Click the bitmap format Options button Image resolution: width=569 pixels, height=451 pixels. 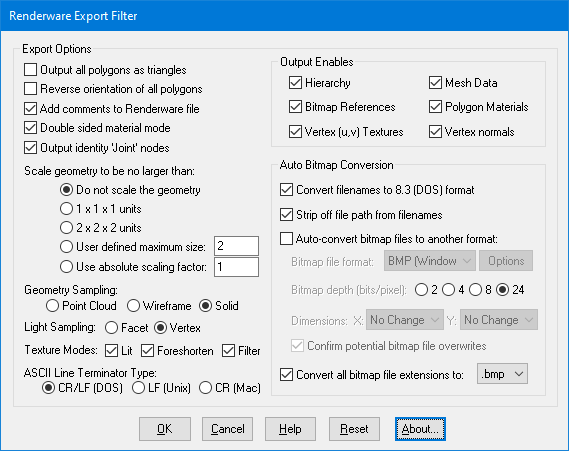click(x=506, y=261)
